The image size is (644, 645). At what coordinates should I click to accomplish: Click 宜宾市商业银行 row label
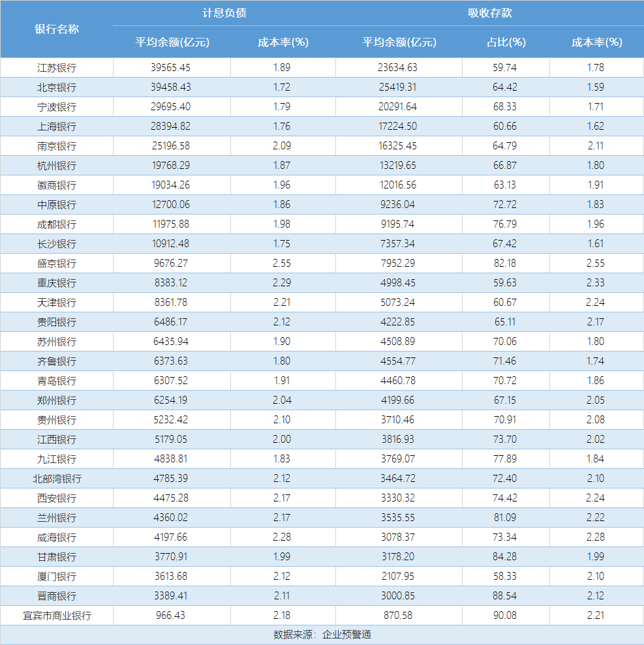pos(57,615)
